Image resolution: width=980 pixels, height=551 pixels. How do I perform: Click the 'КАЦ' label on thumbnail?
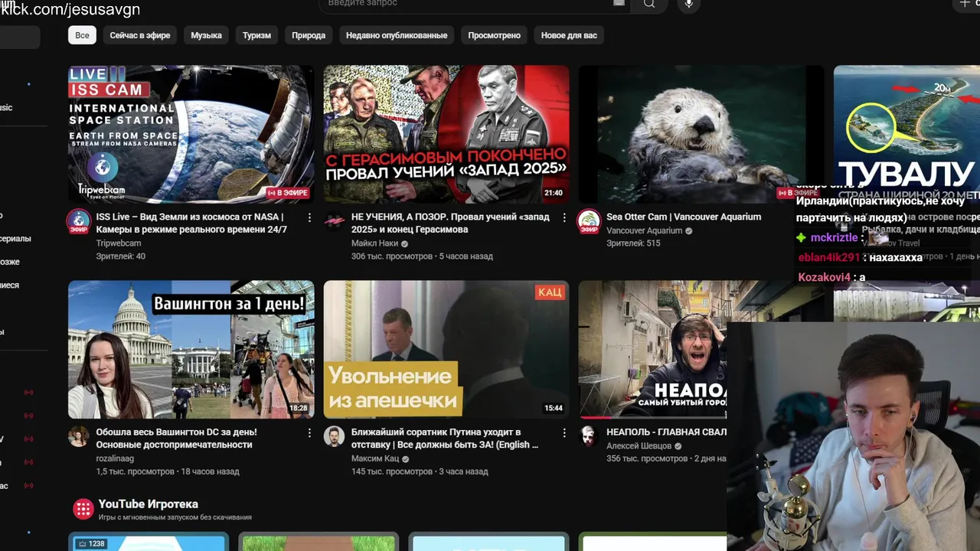550,292
